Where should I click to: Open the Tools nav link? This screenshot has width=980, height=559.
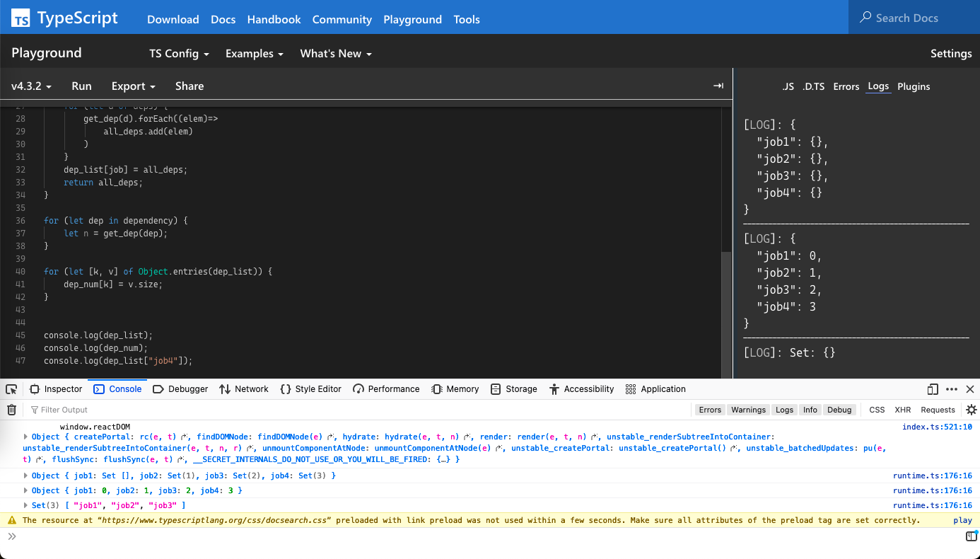coord(467,19)
